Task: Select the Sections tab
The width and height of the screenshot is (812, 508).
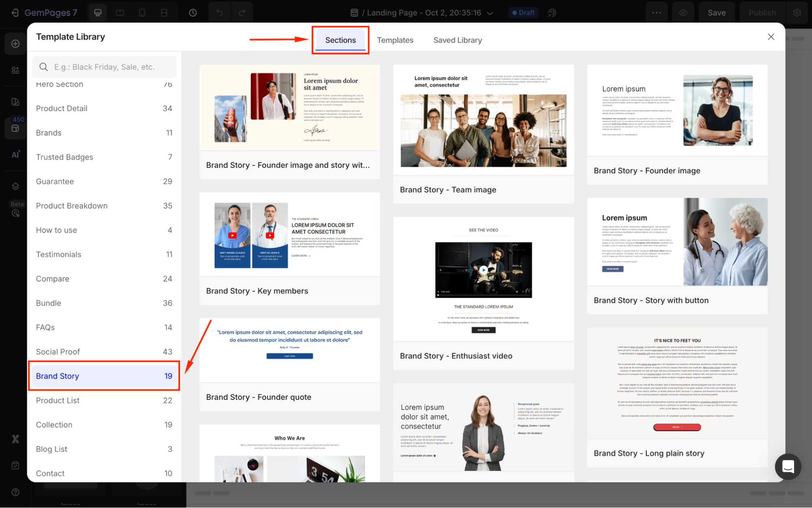Action: point(340,40)
